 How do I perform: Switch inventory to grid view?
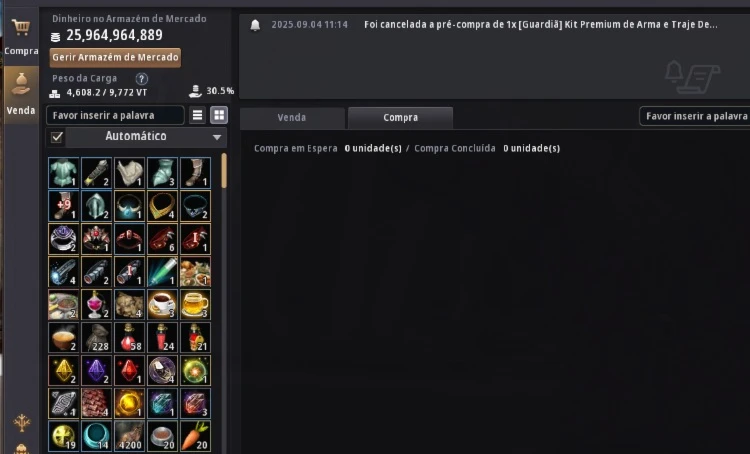(219, 115)
